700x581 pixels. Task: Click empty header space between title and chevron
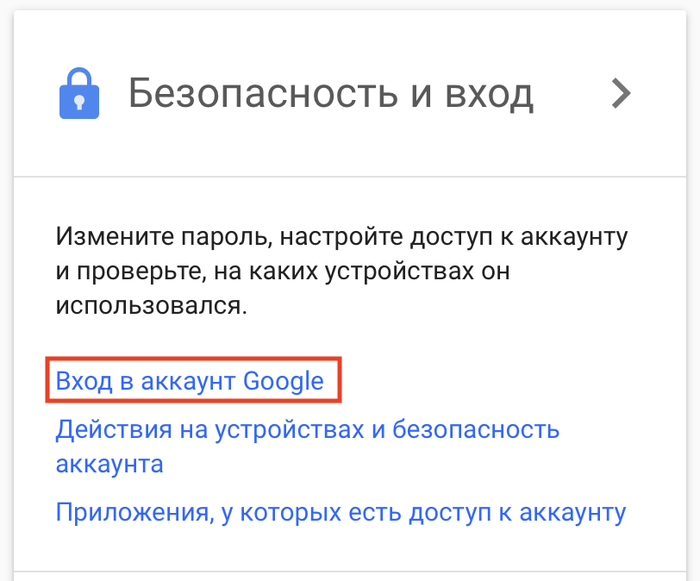(x=572, y=95)
